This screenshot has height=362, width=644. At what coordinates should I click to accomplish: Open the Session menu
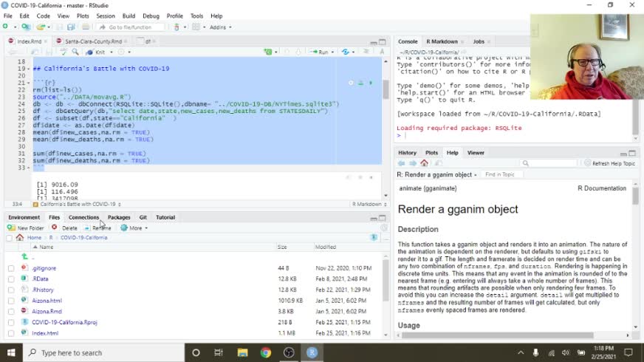(106, 16)
